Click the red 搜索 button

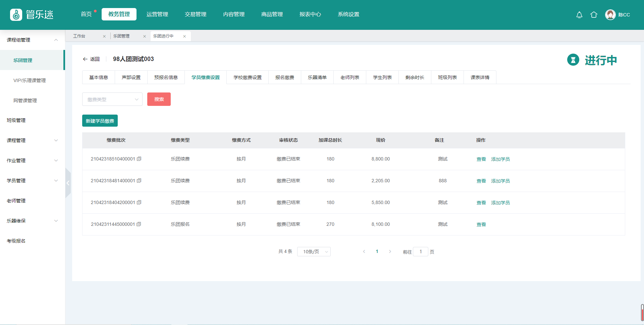(x=159, y=100)
